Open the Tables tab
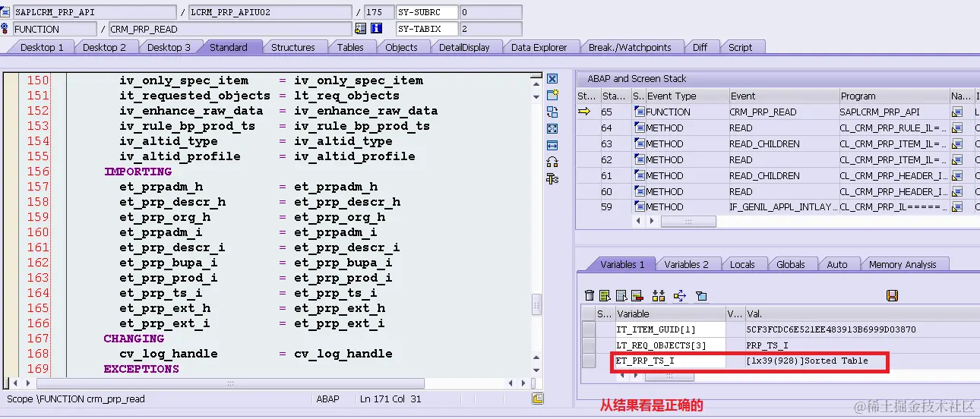Viewport: 980px width, 419px height. click(x=350, y=47)
